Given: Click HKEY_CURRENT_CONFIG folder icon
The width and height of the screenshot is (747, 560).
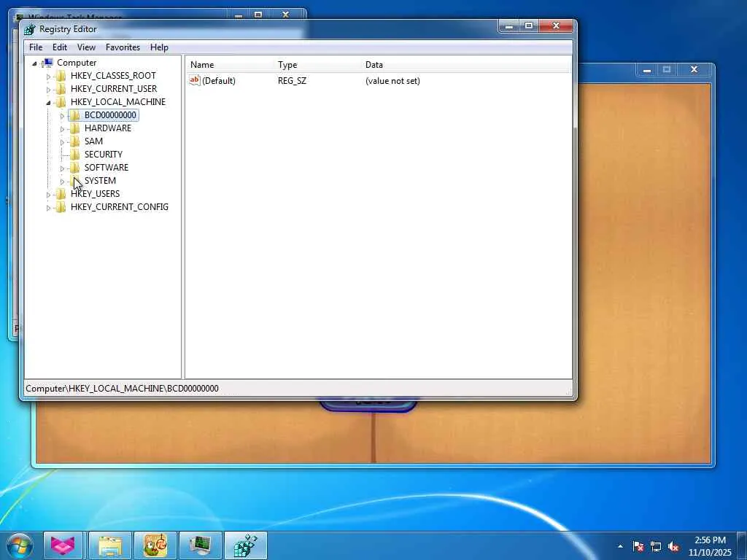Looking at the screenshot, I should (61, 206).
